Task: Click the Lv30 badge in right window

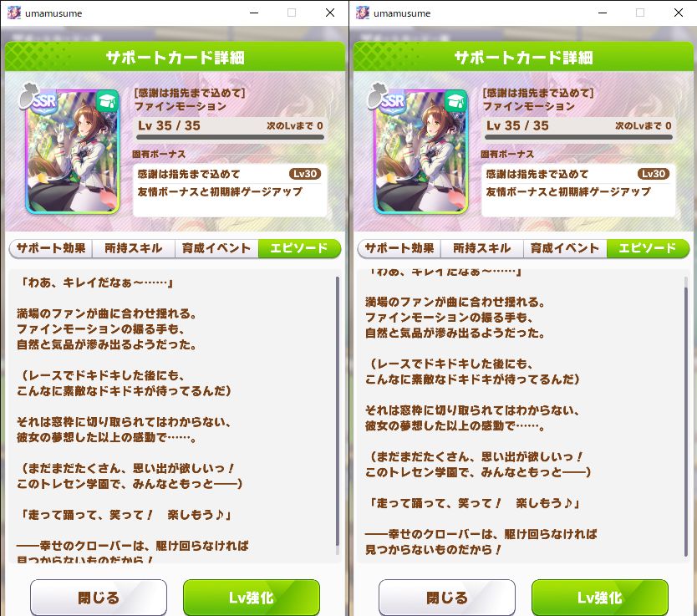Action: [x=654, y=174]
